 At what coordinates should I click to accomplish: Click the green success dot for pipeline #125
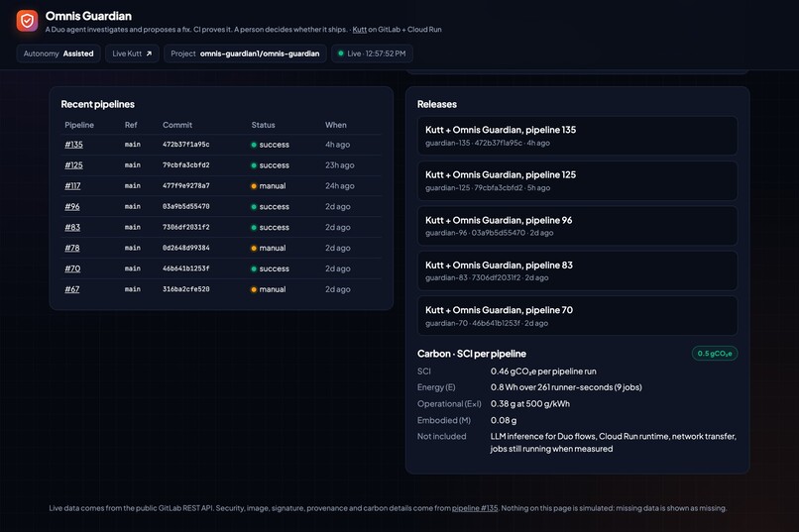click(x=254, y=165)
